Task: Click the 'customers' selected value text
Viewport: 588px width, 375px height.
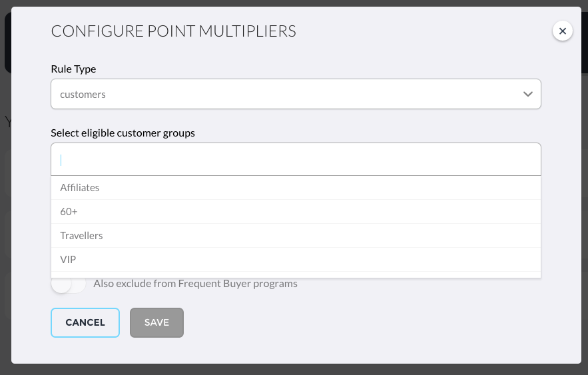Action: pos(83,95)
